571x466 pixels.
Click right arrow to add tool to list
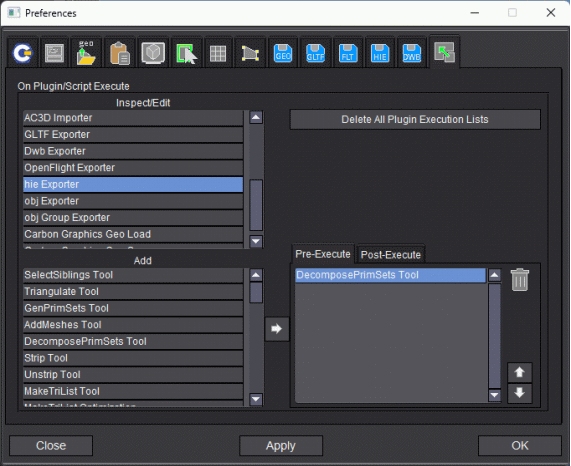click(277, 329)
